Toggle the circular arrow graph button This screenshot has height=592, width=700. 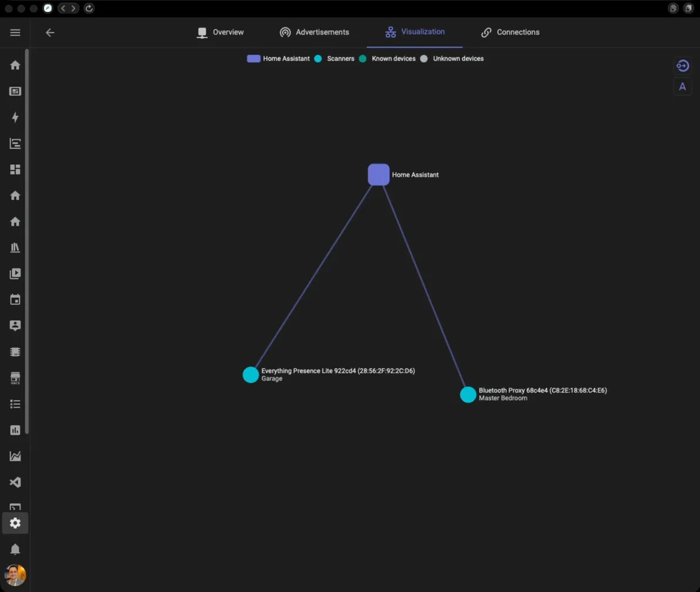click(x=682, y=66)
